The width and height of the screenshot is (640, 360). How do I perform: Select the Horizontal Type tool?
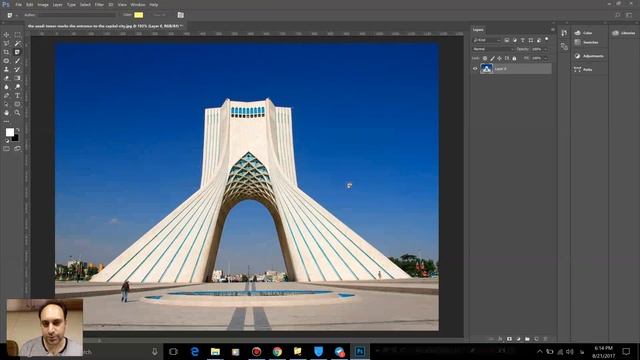pyautogui.click(x=17, y=95)
